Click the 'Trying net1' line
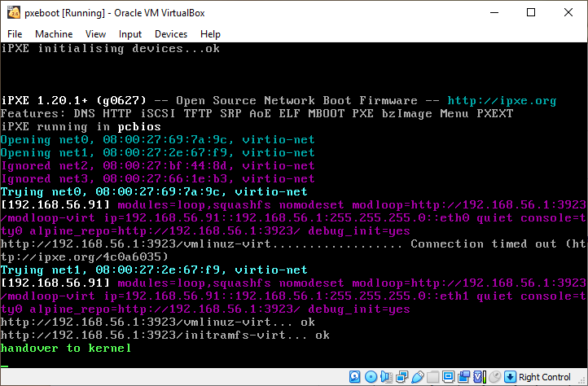 [154, 270]
